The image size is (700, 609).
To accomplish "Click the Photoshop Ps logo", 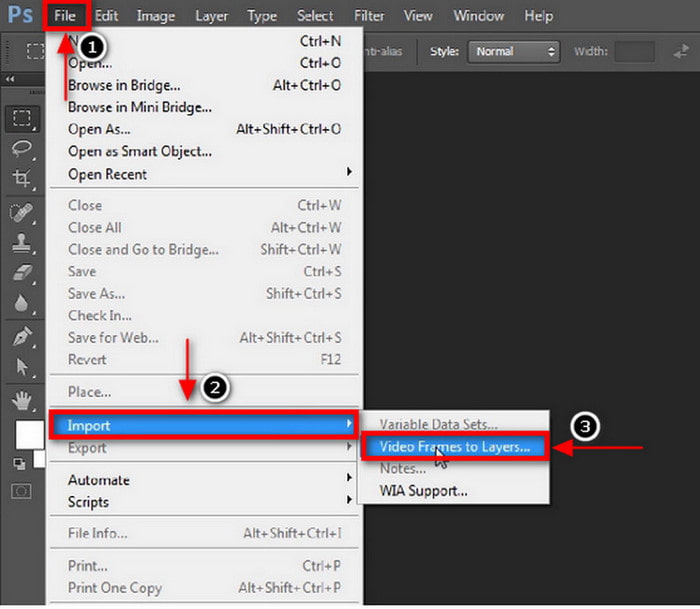I will (x=21, y=15).
